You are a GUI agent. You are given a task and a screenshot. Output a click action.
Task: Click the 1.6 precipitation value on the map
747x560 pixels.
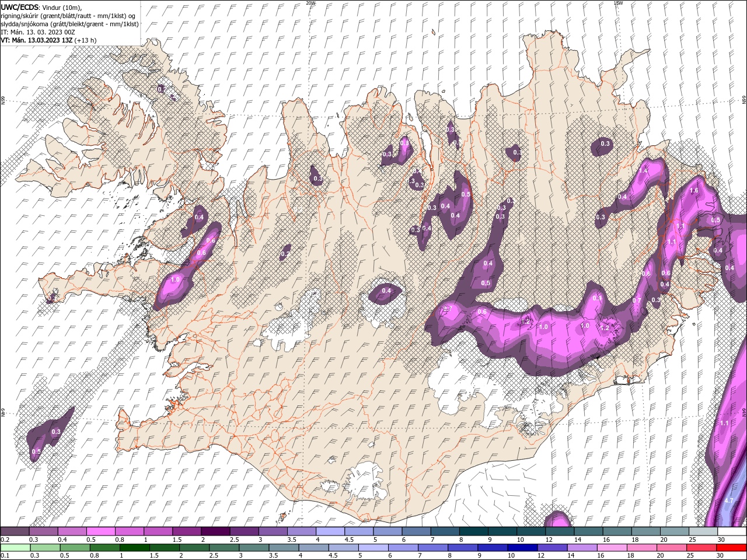tap(694, 191)
